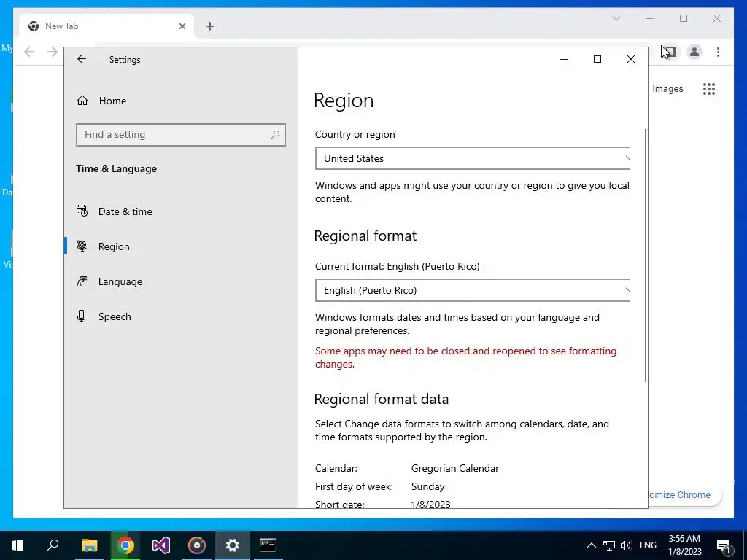
Task: Click the First day of week Sunday value
Action: tap(427, 486)
